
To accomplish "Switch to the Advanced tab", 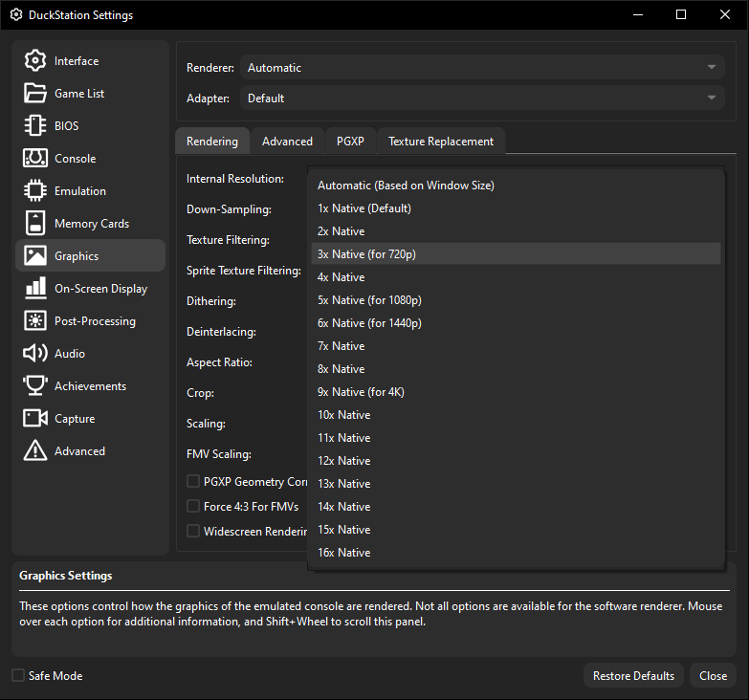I will click(x=287, y=141).
